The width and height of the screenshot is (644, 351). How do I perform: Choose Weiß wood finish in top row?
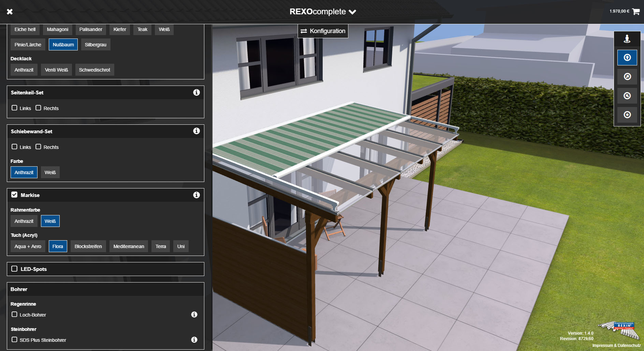(164, 29)
